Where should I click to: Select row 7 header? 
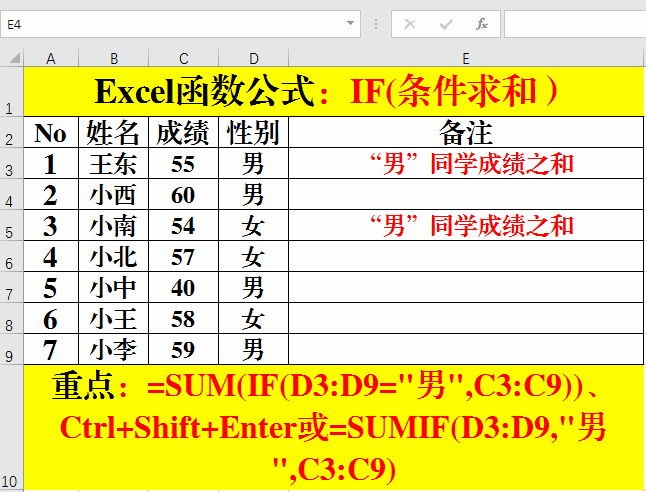point(12,287)
